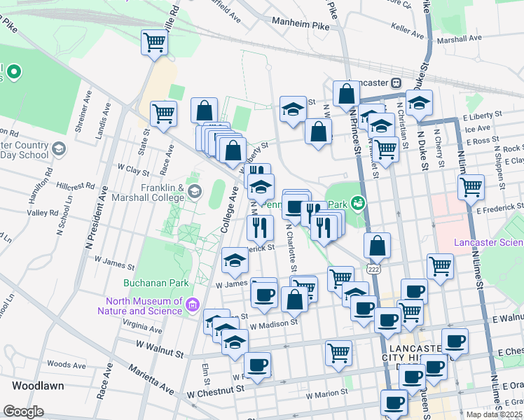Image resolution: width=524 pixels, height=420 pixels.
Task: Select shopping bag marker between N Prince St and W Liberty St
Action: (319, 131)
